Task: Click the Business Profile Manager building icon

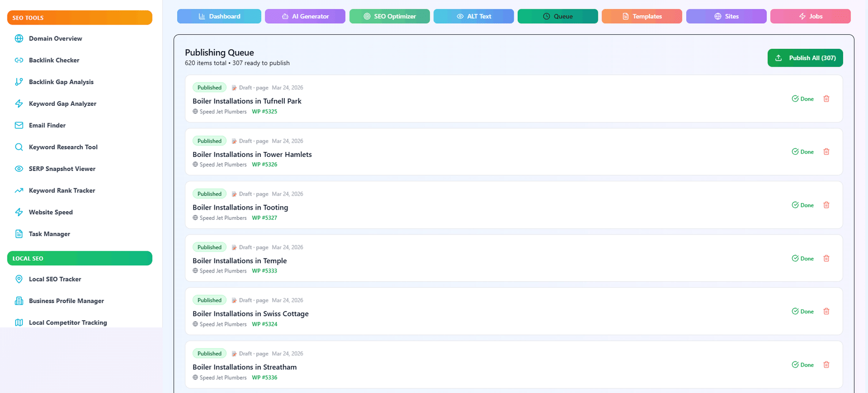Action: click(19, 301)
